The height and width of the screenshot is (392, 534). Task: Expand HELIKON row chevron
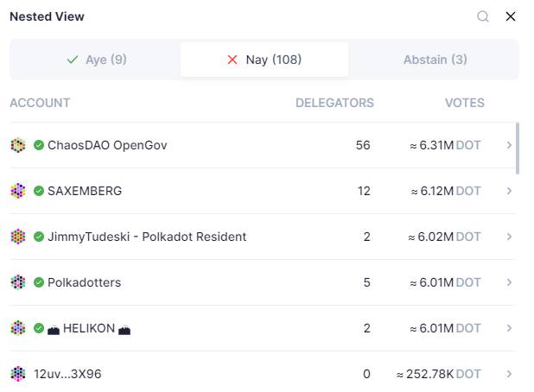[509, 328]
